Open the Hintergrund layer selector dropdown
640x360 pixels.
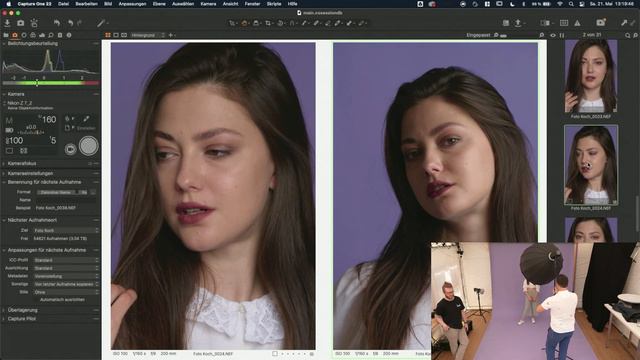147,36
